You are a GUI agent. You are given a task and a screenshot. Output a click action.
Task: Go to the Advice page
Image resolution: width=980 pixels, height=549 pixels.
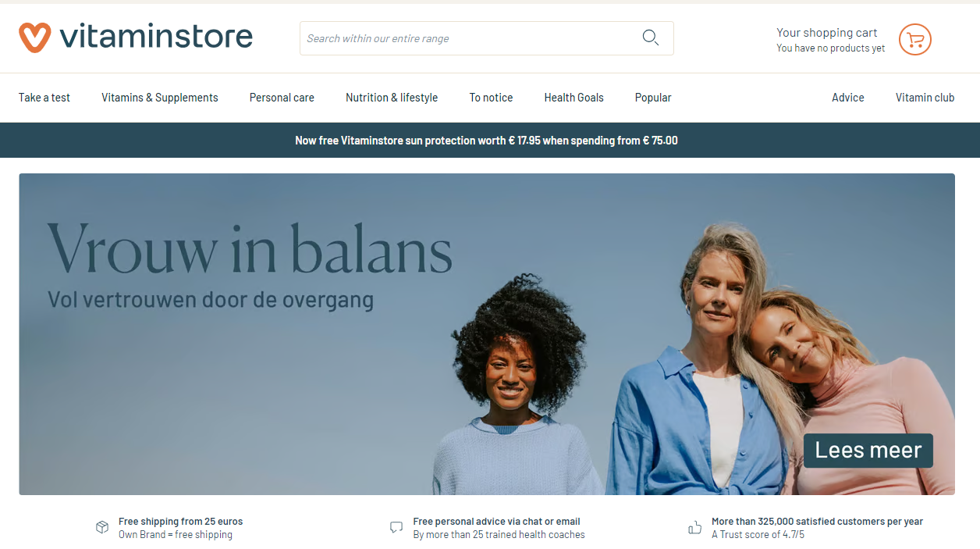(x=848, y=98)
